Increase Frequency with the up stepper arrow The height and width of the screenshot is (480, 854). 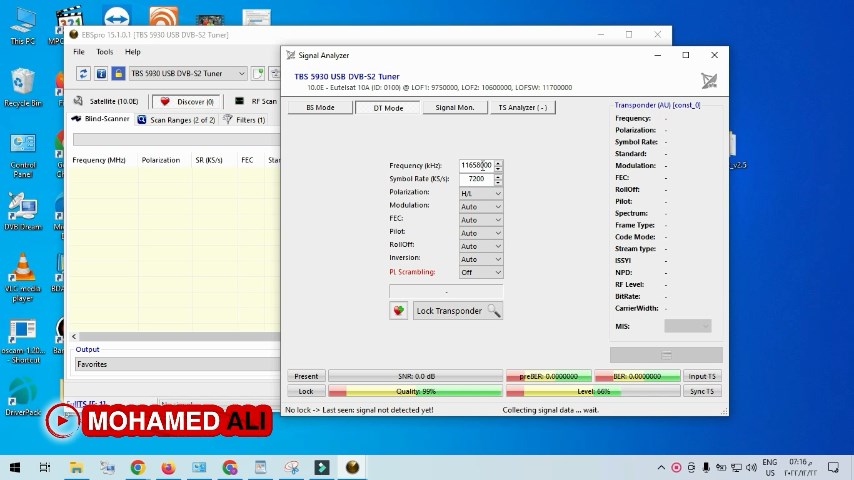point(498,162)
